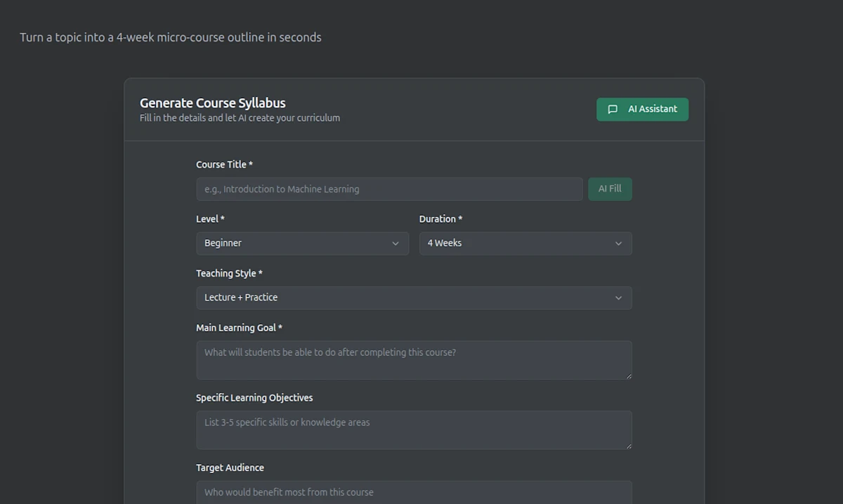Viewport: 843px width, 504px height.
Task: Click the resize grip on Main Learning Goal box
Action: 629,376
